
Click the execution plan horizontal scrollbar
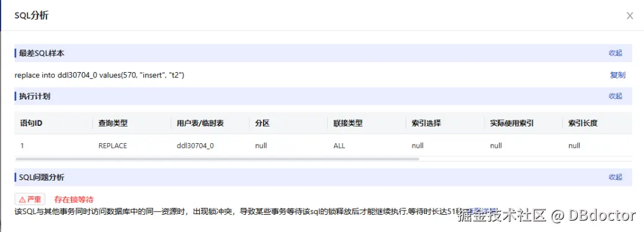[217, 159]
